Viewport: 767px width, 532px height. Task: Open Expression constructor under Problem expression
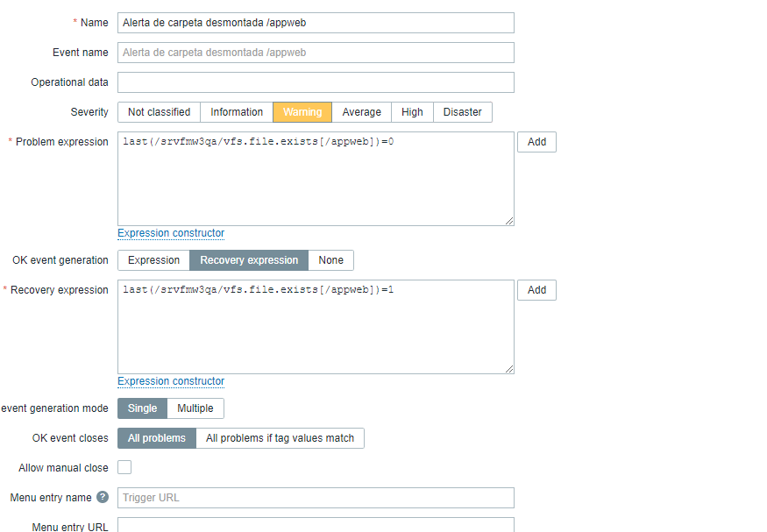tap(171, 233)
